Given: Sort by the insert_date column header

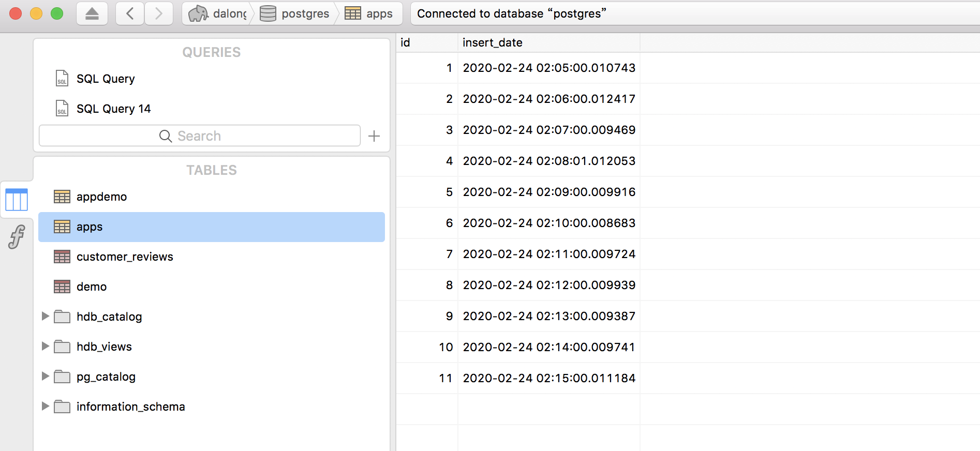Looking at the screenshot, I should (x=549, y=43).
